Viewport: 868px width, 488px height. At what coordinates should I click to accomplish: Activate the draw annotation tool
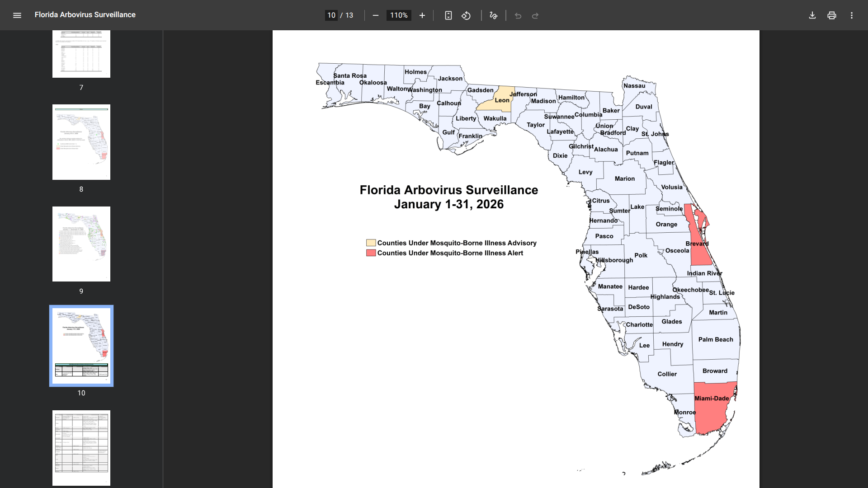tap(493, 15)
